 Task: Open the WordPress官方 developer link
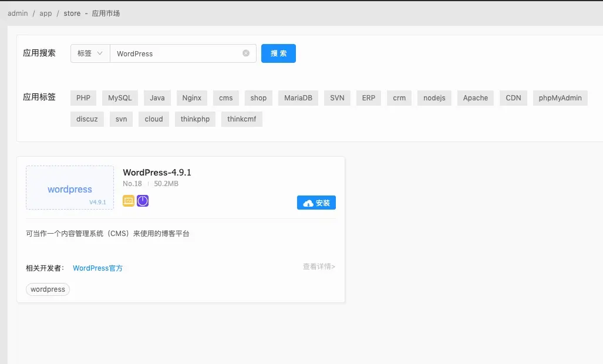pos(97,268)
